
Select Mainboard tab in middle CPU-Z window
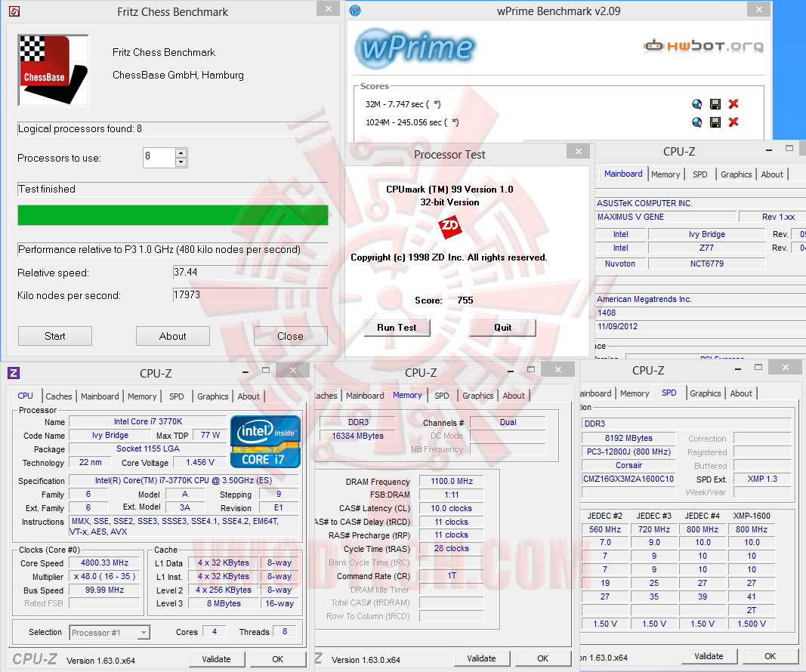point(365,396)
